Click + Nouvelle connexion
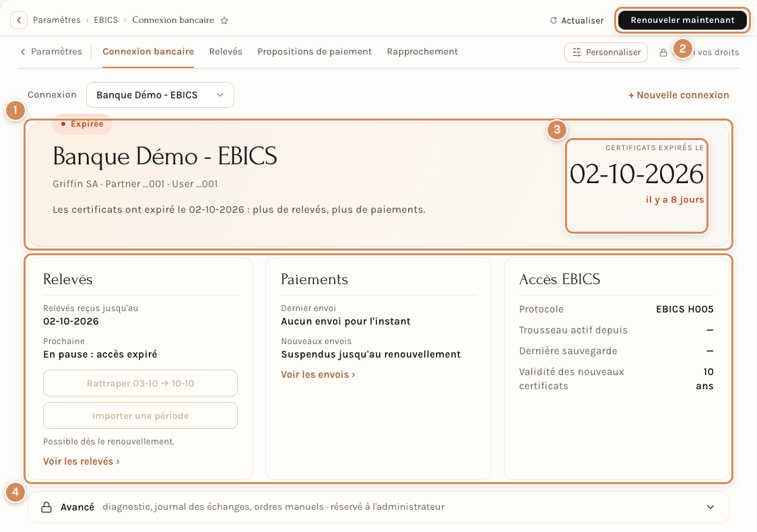Screen dimensions: 757x532 pyautogui.click(x=678, y=95)
